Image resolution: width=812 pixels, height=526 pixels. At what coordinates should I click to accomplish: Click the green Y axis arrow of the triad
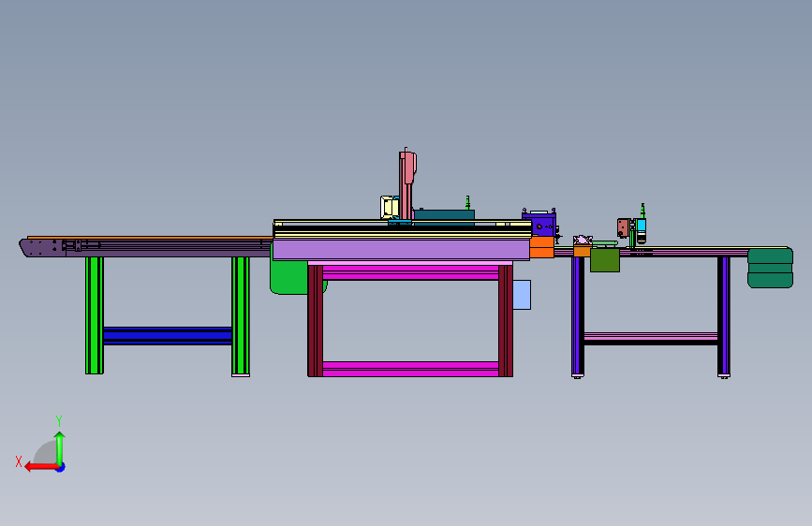tap(60, 447)
